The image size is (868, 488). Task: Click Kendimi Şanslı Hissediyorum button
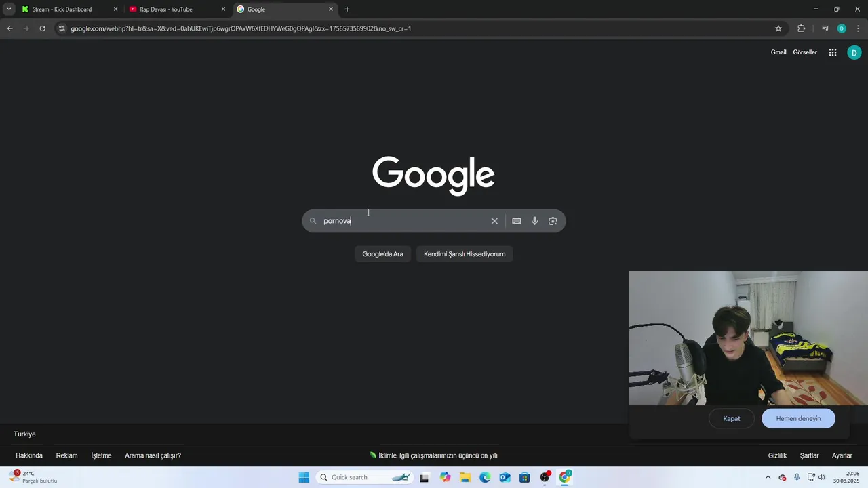465,254
